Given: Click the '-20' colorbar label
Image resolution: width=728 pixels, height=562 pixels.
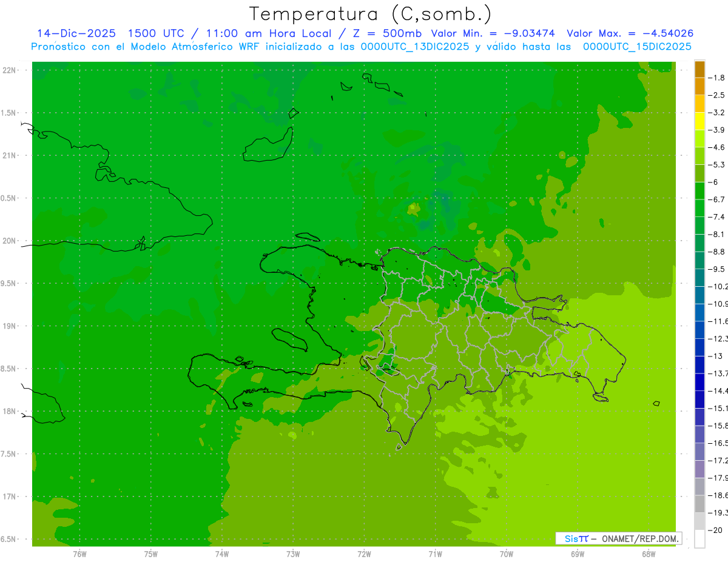Looking at the screenshot, I should coord(716,530).
